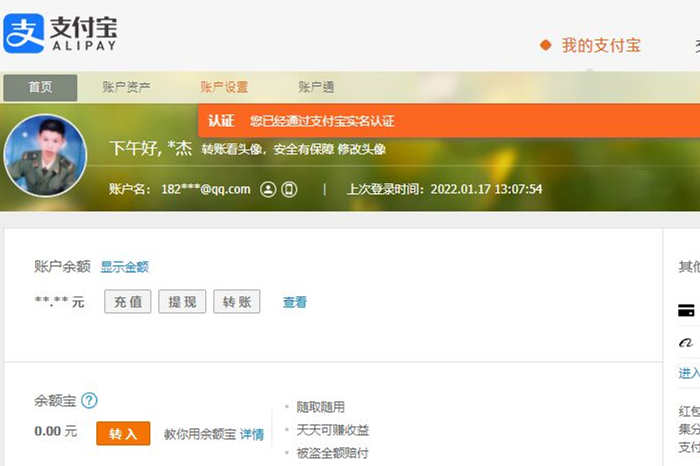The width and height of the screenshot is (700, 466).
Task: Go to the 账户通 tab
Action: 316,87
